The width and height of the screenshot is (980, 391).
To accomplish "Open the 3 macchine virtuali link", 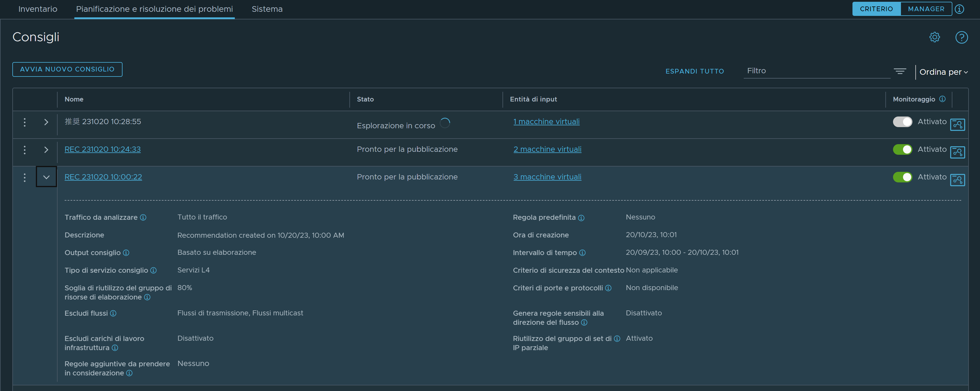I will pyautogui.click(x=547, y=177).
